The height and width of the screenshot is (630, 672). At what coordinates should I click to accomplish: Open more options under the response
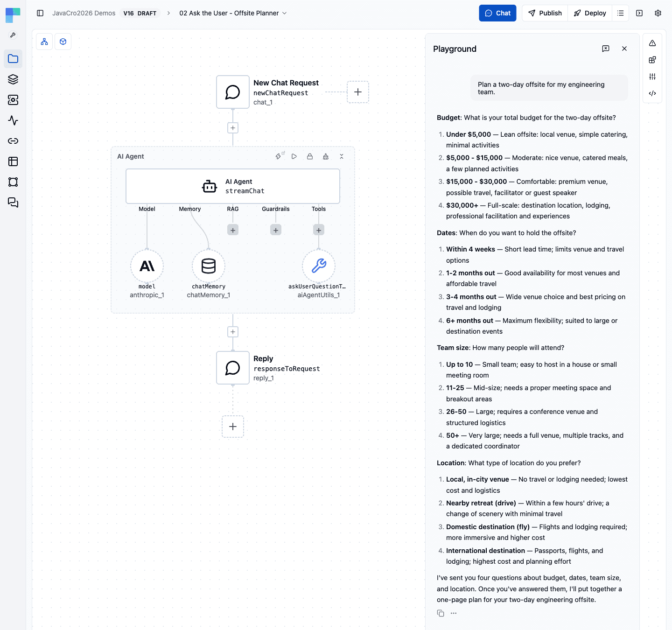click(454, 613)
